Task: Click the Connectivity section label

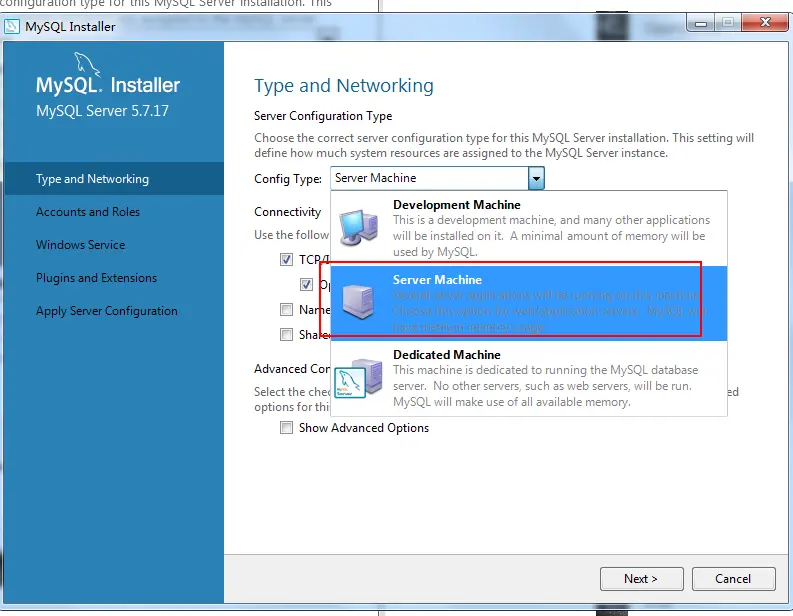Action: [x=288, y=212]
